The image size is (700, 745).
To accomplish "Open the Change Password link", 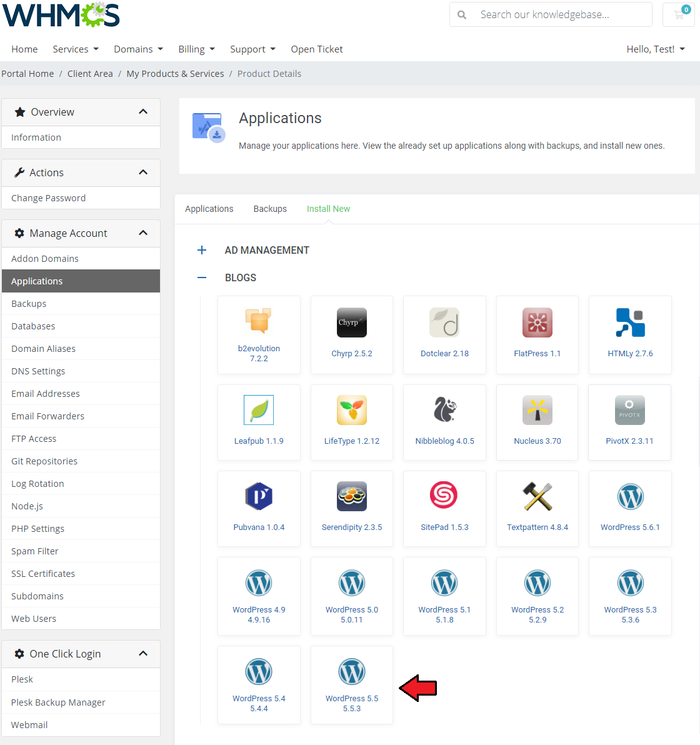I will (x=81, y=198).
